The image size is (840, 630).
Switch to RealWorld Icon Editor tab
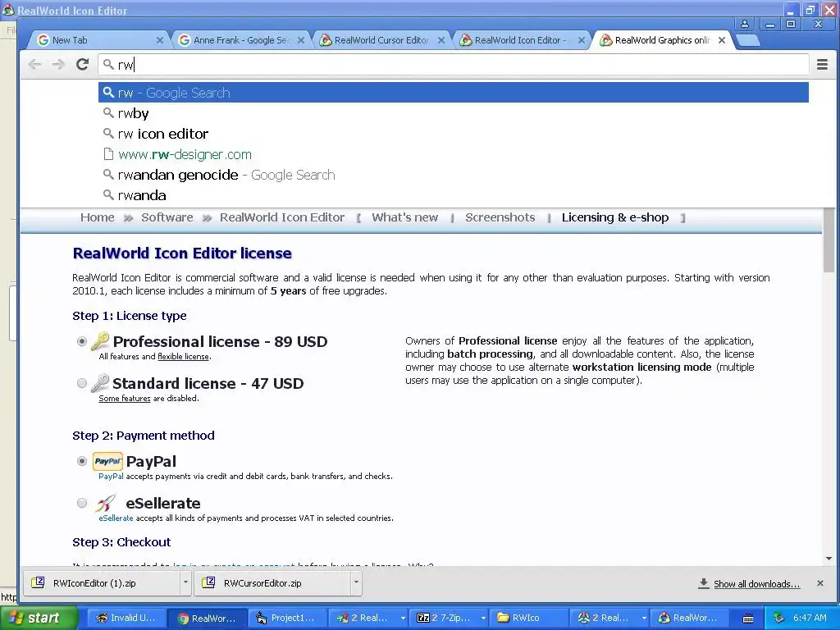click(521, 40)
